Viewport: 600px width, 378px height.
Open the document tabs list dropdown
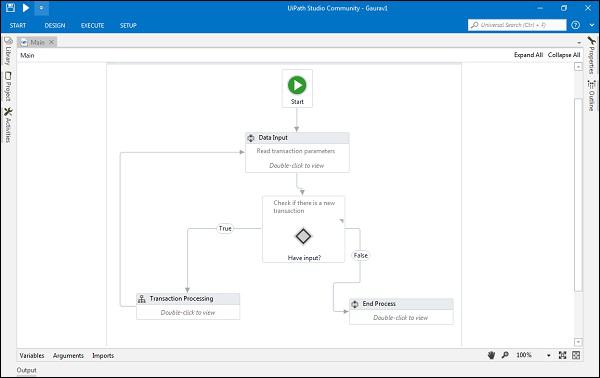point(579,42)
